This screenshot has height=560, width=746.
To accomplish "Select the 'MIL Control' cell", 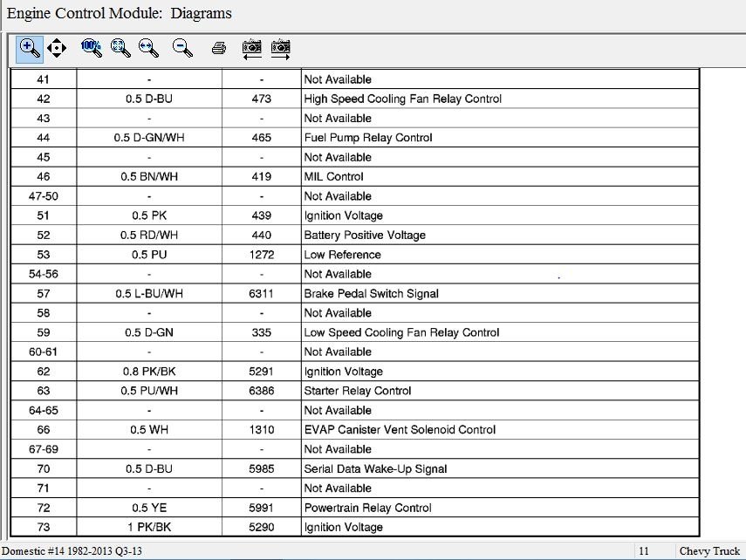I will pyautogui.click(x=500, y=176).
